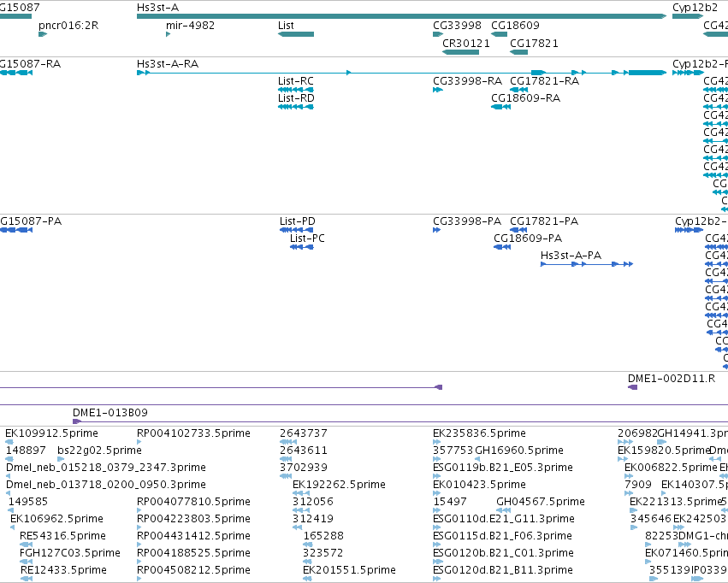The width and height of the screenshot is (728, 583).
Task: Click EST GH04567.5prime
Action: pos(541,502)
